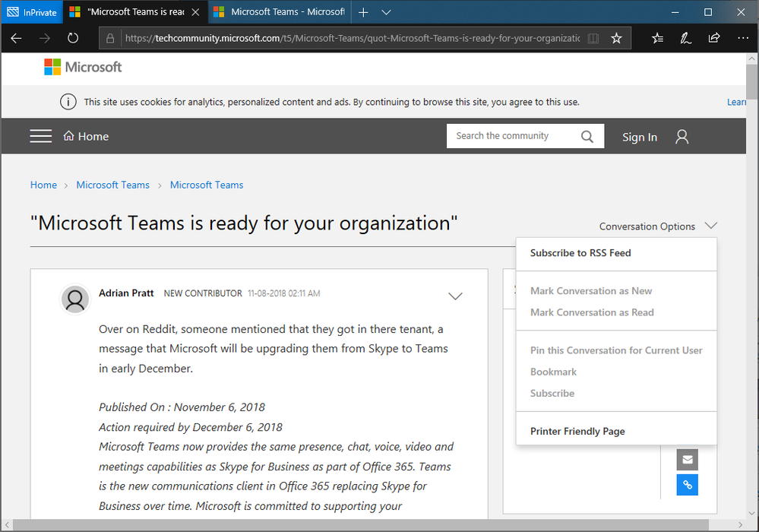Click the search magnifier icon
Image resolution: width=759 pixels, height=532 pixels.
(x=587, y=137)
